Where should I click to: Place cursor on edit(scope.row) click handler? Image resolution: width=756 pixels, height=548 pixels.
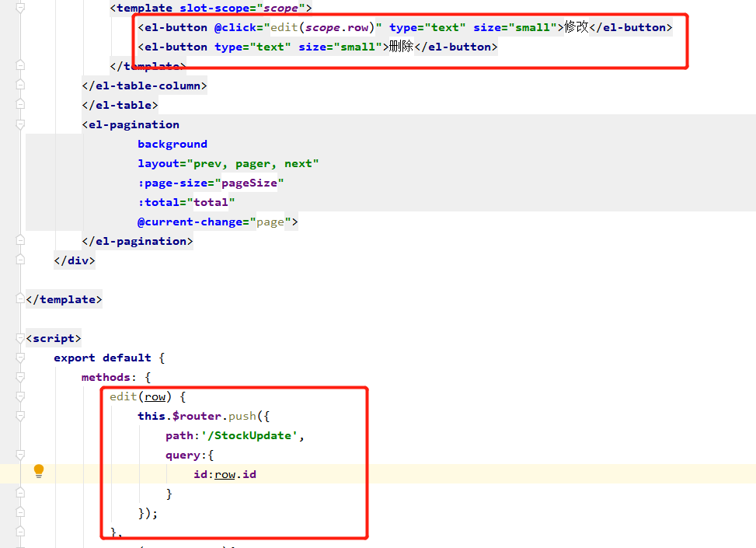tap(322, 27)
